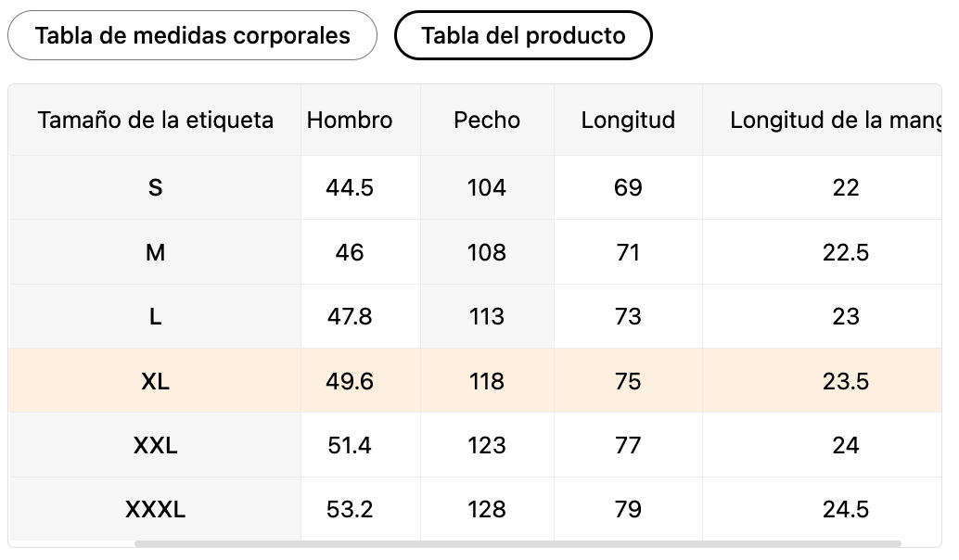This screenshot has width=959, height=560.
Task: Click the 123 Pecho value for XXL
Action: 487,445
